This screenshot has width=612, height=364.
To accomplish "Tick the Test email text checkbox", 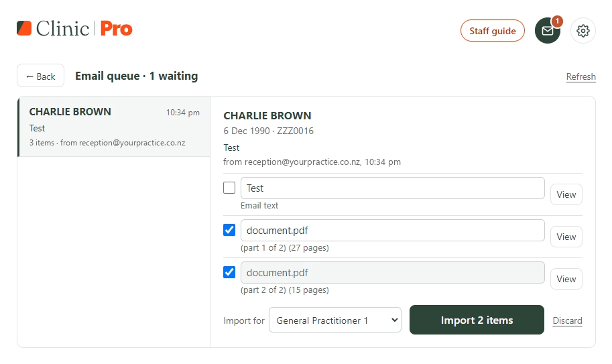I will coord(229,188).
